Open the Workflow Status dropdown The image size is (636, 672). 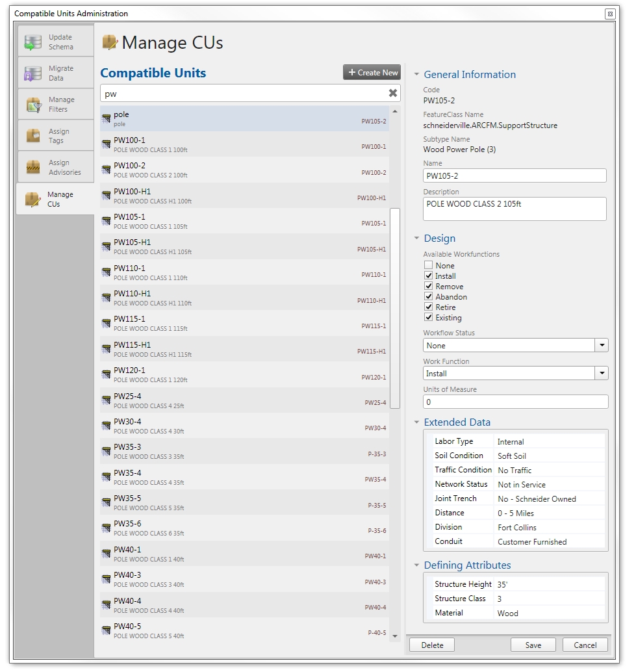[x=602, y=345]
